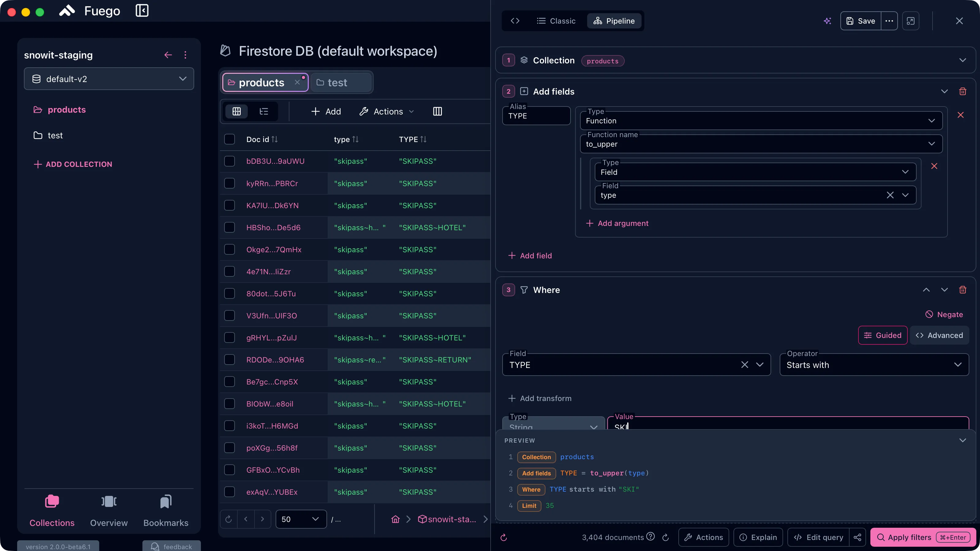Toggle Negate on the Where stage

point(944,314)
